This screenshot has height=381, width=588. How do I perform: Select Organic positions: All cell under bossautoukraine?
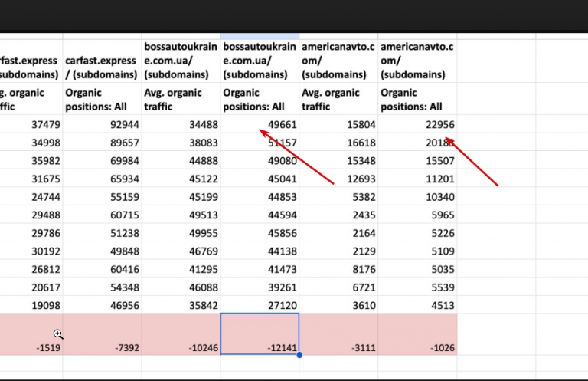pyautogui.click(x=260, y=99)
